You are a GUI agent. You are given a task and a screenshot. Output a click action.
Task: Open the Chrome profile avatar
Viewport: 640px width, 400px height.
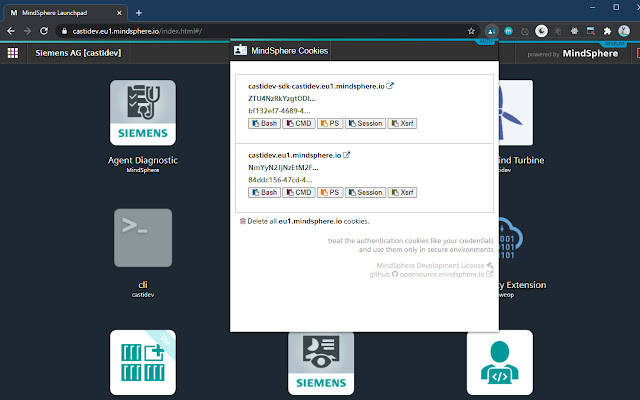click(x=624, y=31)
